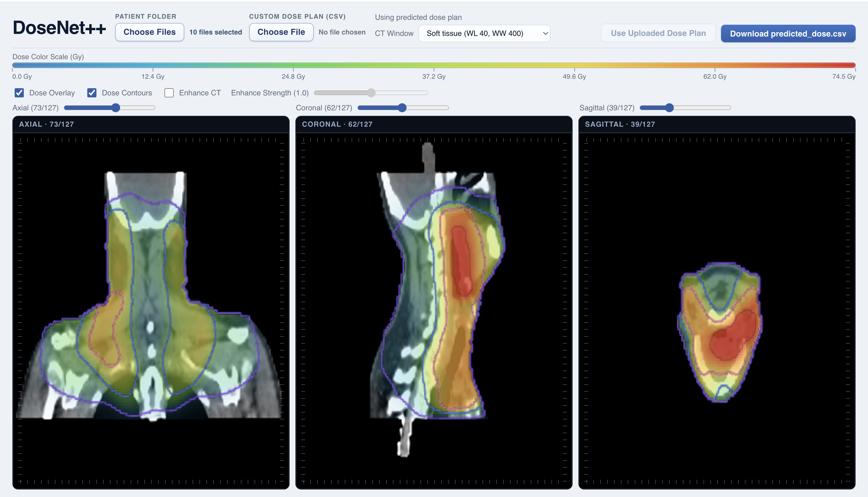The width and height of the screenshot is (868, 497).
Task: Enable the Enhance CT checkbox
Action: tap(169, 93)
